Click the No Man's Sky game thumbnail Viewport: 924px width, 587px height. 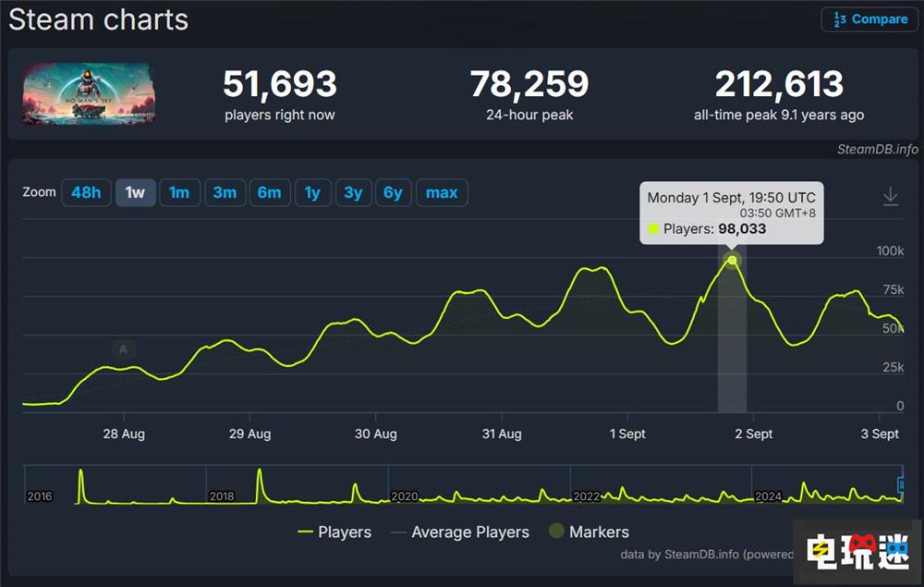(89, 93)
